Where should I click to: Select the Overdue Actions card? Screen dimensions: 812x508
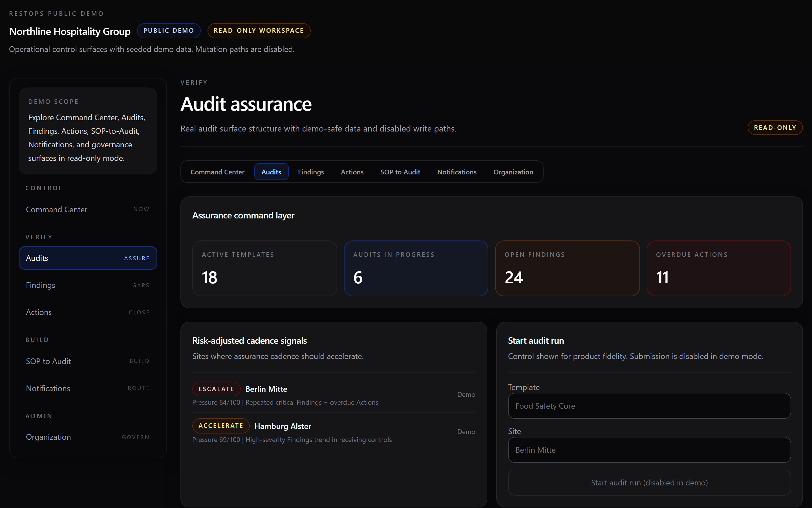(x=719, y=268)
